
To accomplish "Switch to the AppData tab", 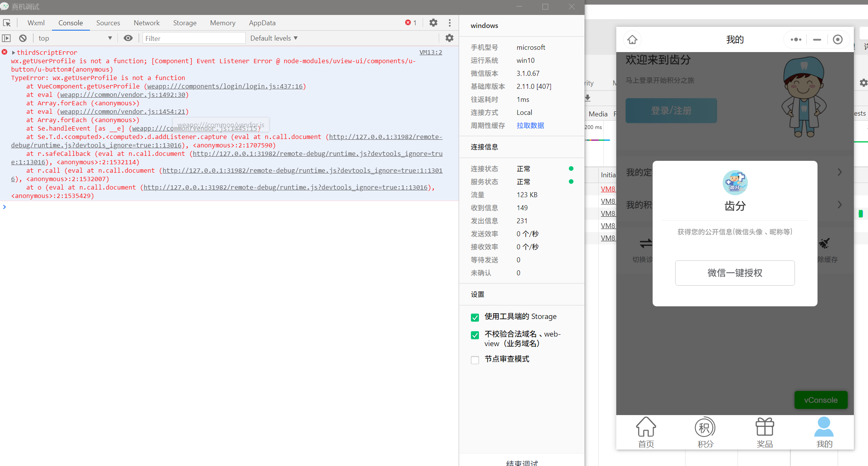I will point(262,23).
